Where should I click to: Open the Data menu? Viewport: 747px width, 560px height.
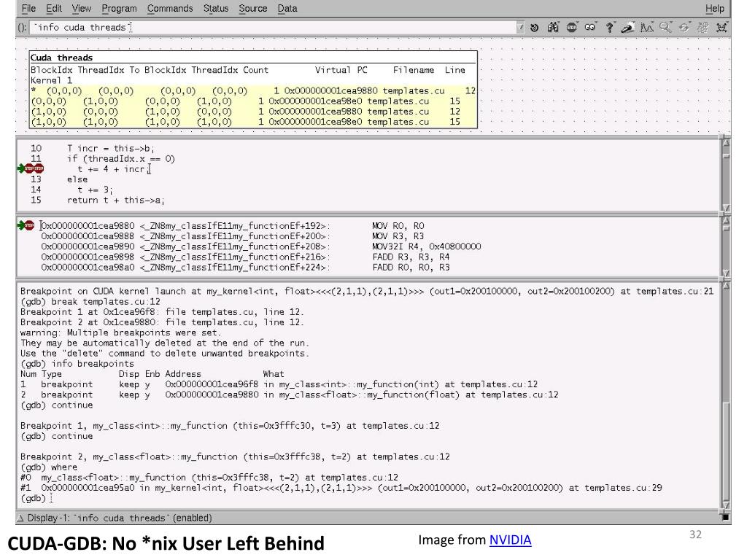pos(287,9)
